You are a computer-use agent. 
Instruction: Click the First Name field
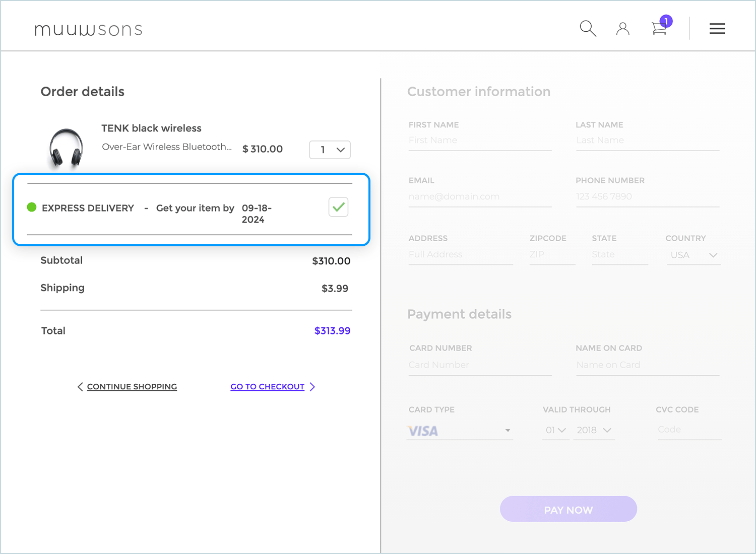(x=480, y=141)
